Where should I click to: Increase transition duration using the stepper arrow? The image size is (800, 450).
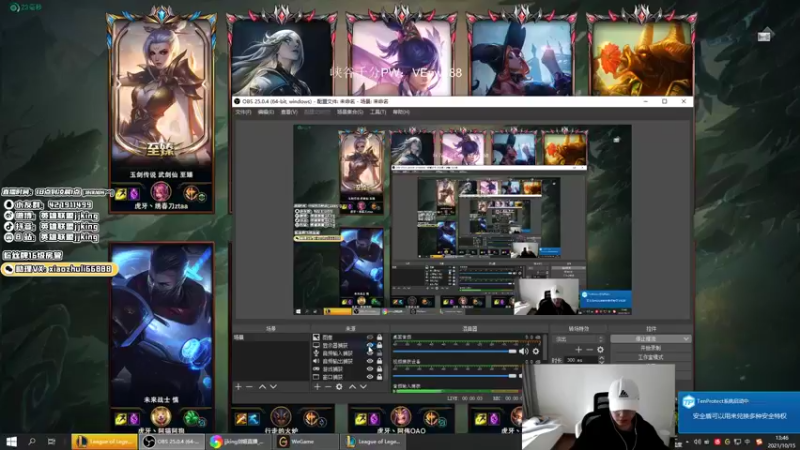tap(602, 358)
